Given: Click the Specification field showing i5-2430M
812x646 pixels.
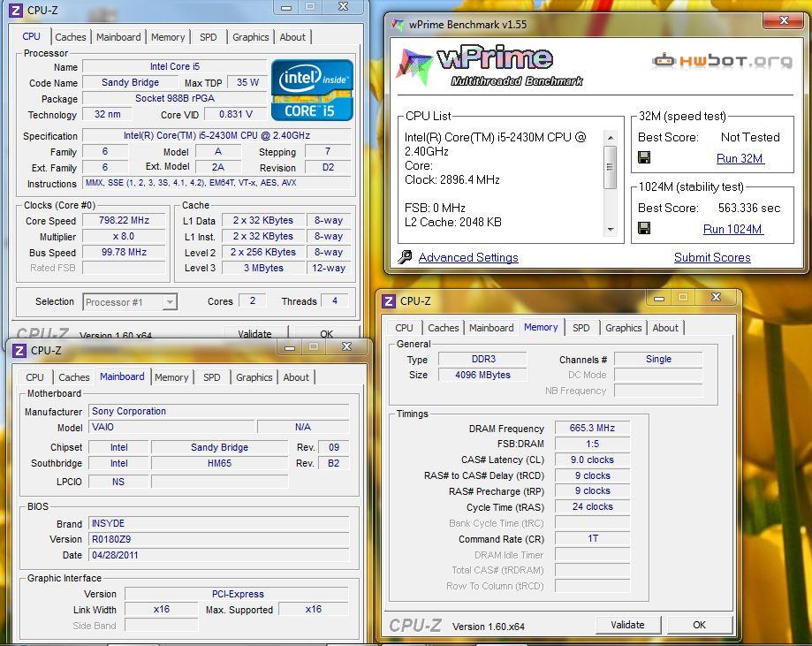Looking at the screenshot, I should pyautogui.click(x=216, y=135).
